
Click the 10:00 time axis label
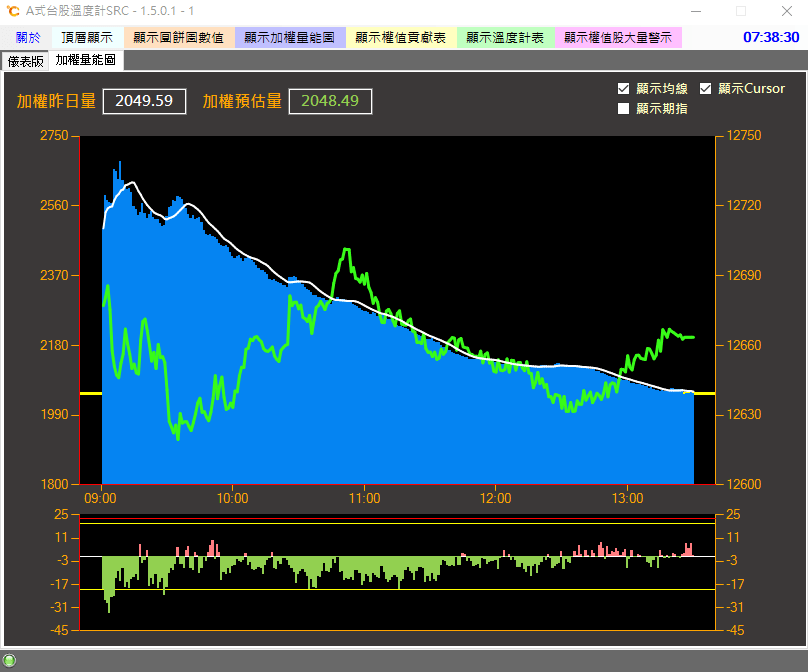point(232,498)
